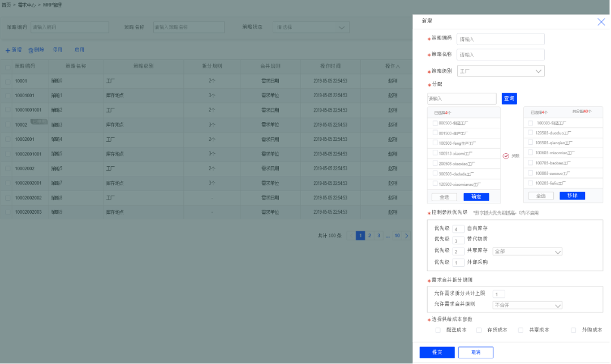The image size is (611, 364).
Task: Check the 001503-生产工厂 checkbox
Action: point(435,133)
